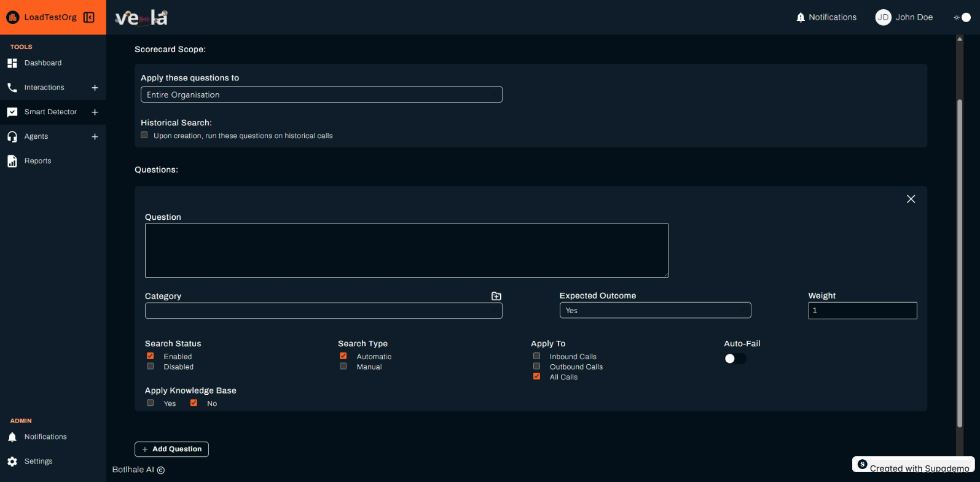Add new category with folder-plus icon
Screen dimensions: 980x482
click(x=496, y=296)
